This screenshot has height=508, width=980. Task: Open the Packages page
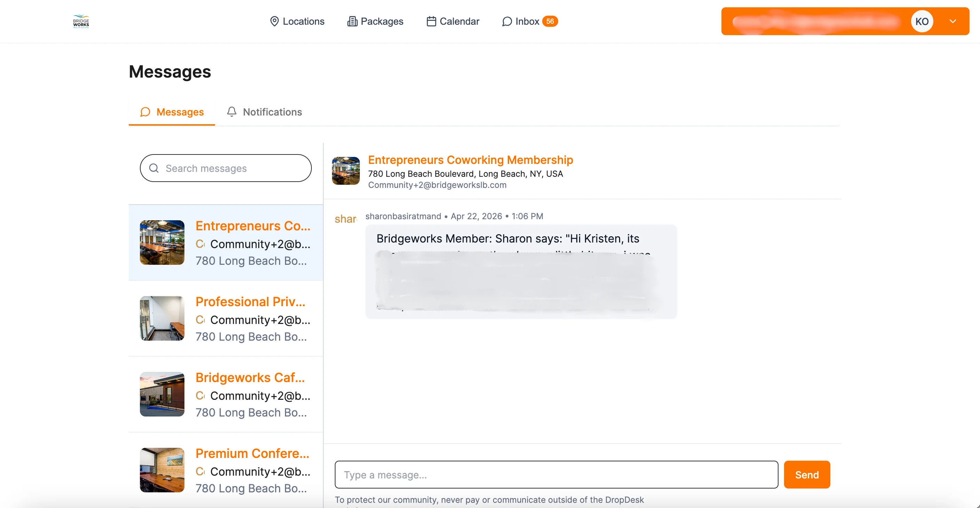375,21
